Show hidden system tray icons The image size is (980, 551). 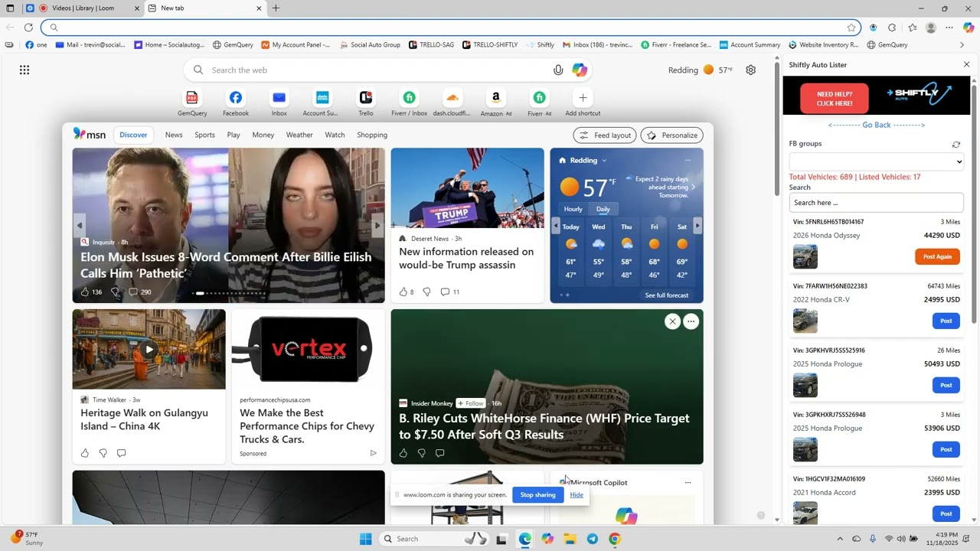coord(840,539)
